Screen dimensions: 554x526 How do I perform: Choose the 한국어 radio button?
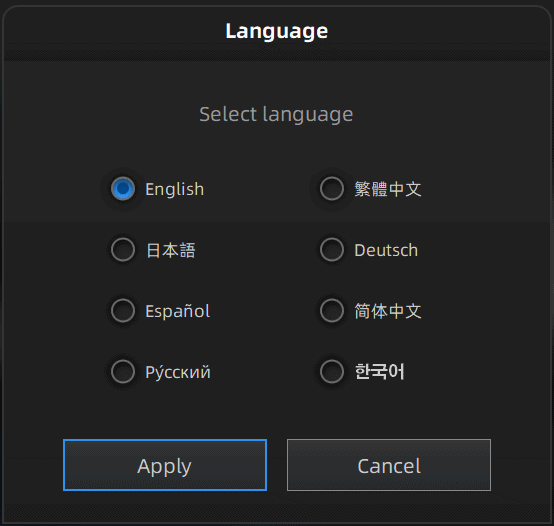(x=332, y=372)
